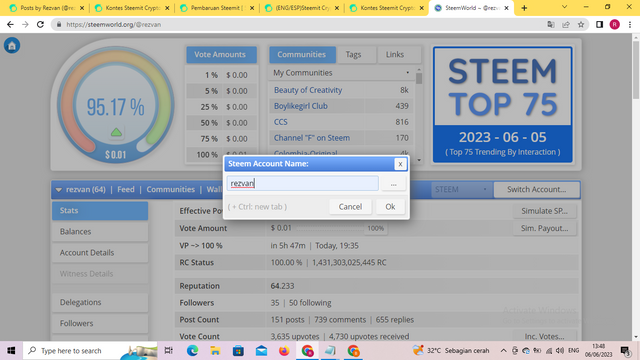Open Task View on taskbar
640x360 pixels.
point(169,351)
